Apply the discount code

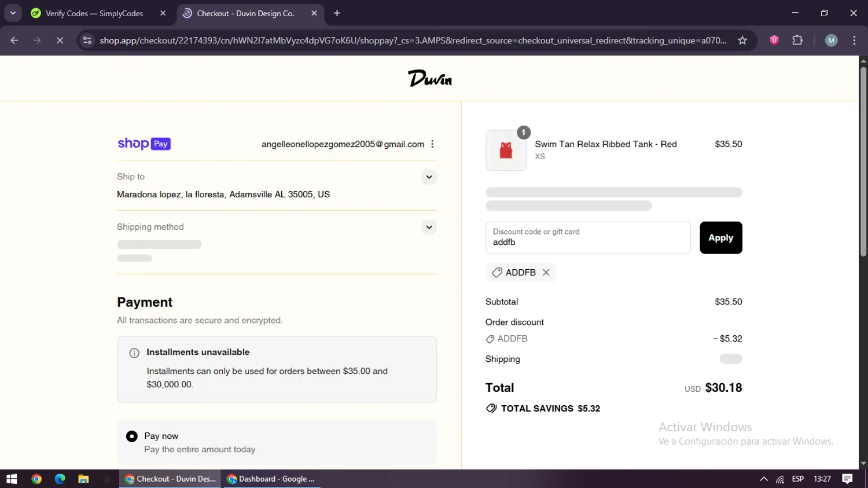[x=720, y=237]
